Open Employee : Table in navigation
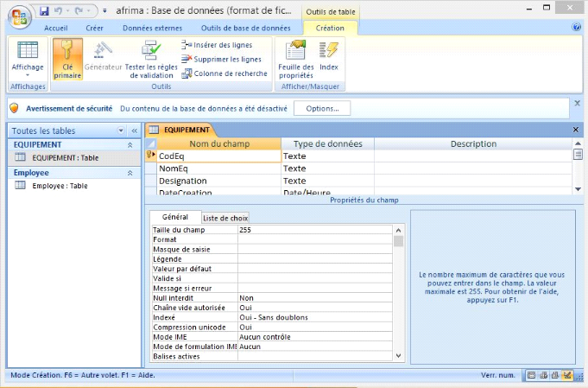The image size is (588, 388). pos(60,186)
